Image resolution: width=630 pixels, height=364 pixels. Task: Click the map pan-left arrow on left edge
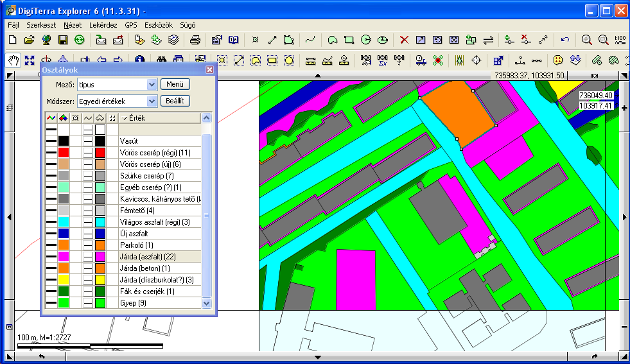coord(9,217)
